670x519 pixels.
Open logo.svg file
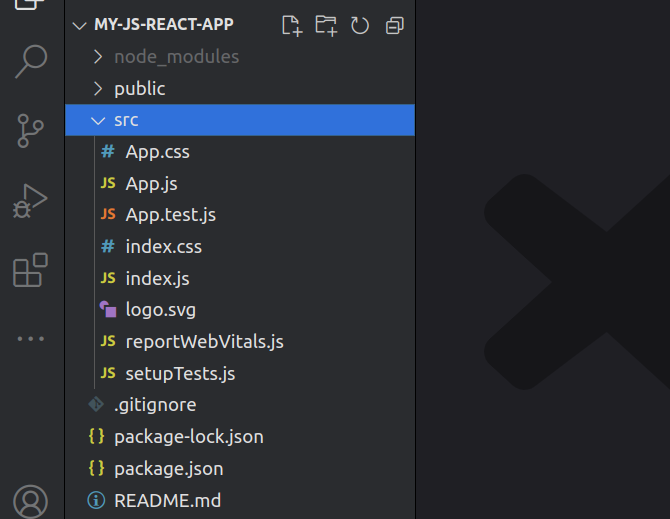tap(240, 310)
